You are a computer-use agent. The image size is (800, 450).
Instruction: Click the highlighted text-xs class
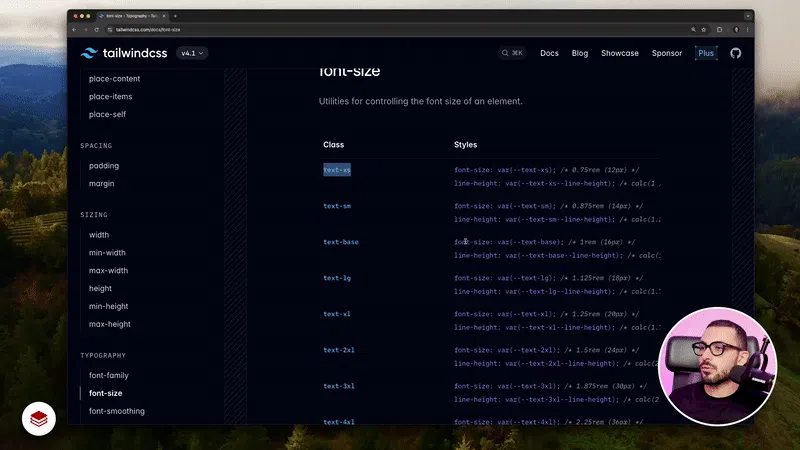pos(337,170)
